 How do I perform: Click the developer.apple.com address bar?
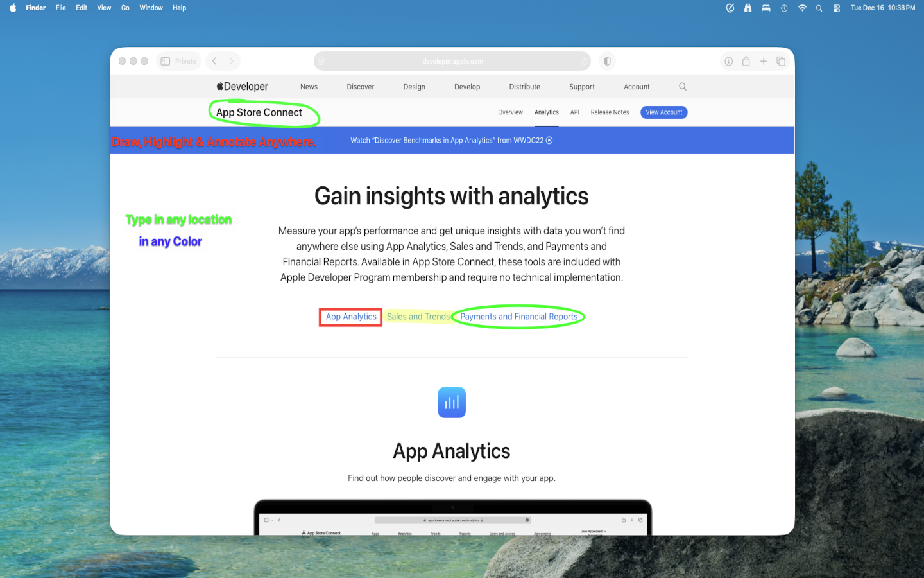[452, 62]
